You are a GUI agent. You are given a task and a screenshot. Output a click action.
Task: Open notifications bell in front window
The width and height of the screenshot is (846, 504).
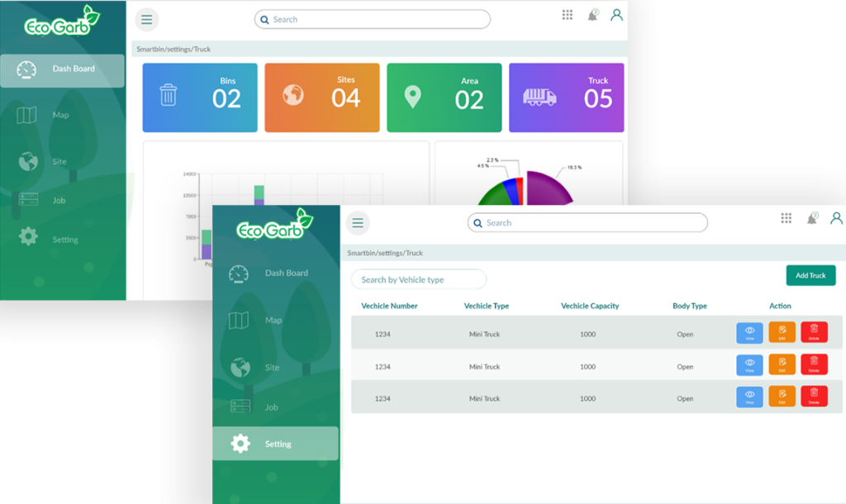tap(811, 219)
